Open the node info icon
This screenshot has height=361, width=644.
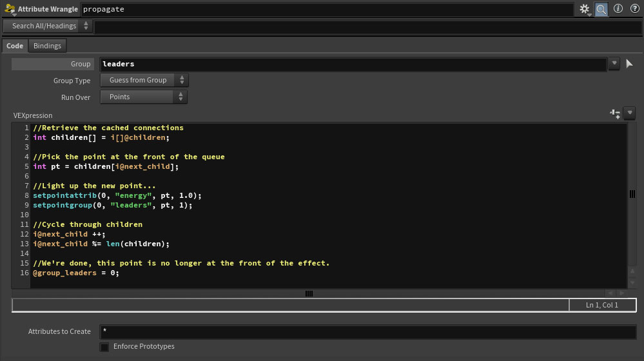618,8
